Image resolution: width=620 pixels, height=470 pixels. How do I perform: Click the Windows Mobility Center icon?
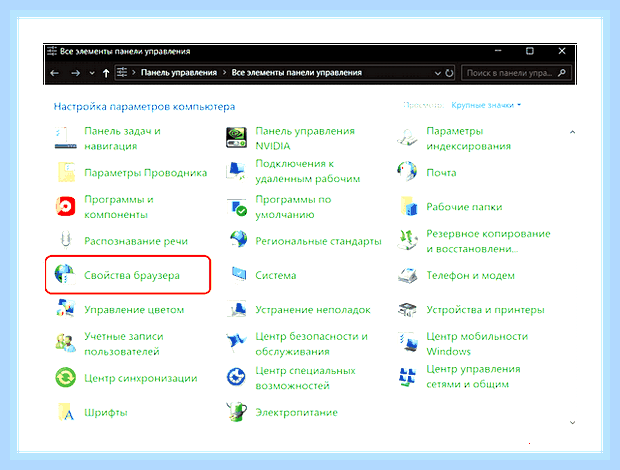coord(408,343)
